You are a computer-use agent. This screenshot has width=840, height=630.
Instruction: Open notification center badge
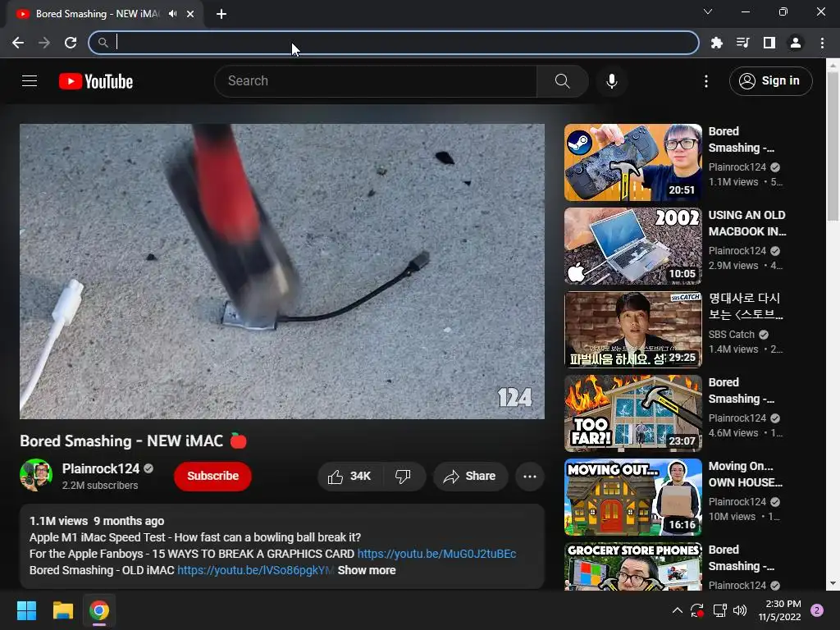click(x=817, y=610)
